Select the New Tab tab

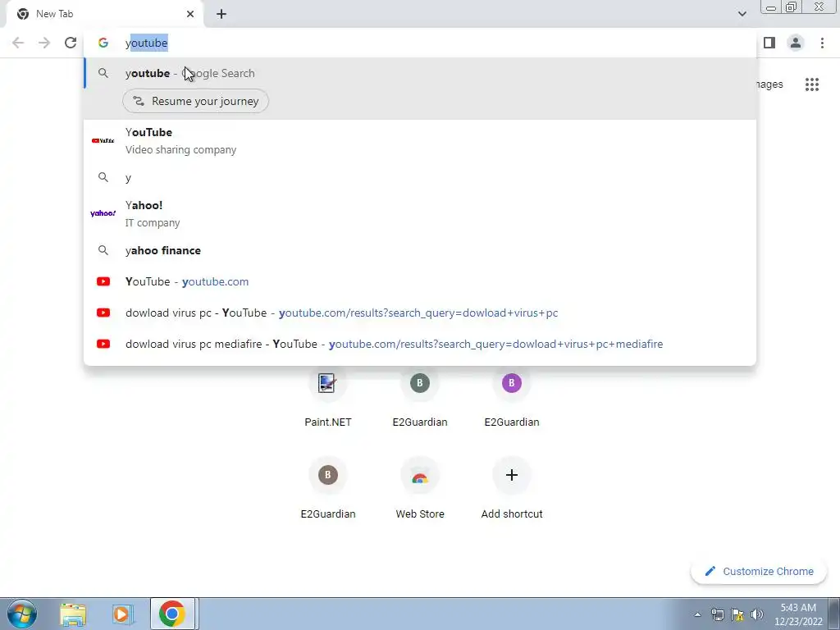(x=105, y=14)
